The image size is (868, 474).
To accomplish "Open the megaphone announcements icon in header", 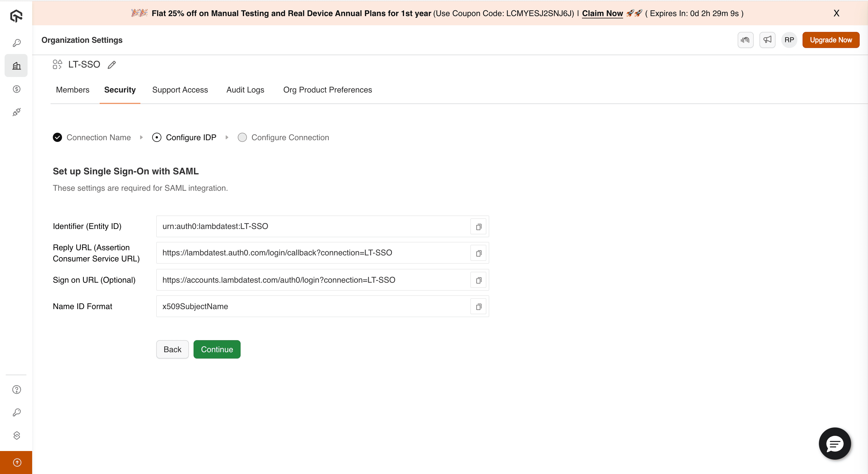I will pyautogui.click(x=767, y=40).
